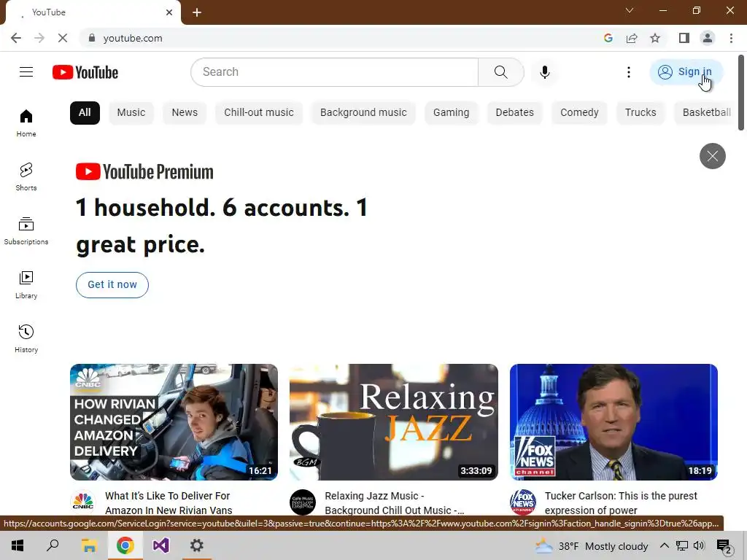This screenshot has height=560, width=747.
Task: Select the Comedy filter chip
Action: 579,113
